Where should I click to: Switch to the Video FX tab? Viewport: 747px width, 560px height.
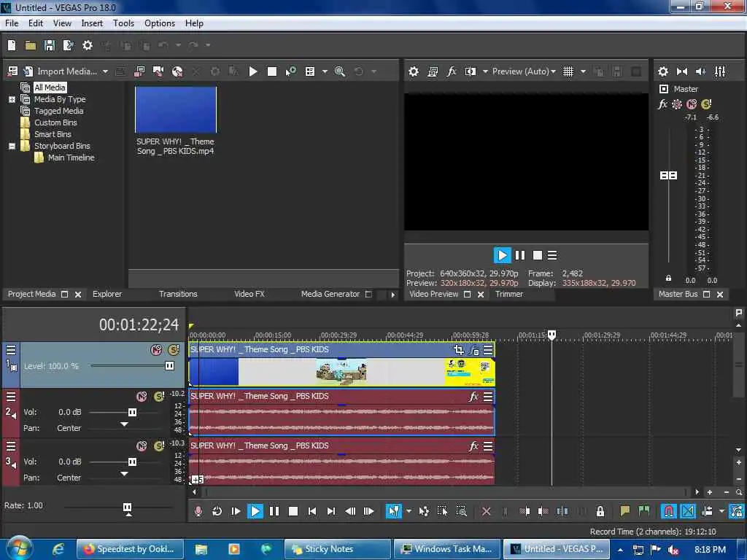point(249,294)
